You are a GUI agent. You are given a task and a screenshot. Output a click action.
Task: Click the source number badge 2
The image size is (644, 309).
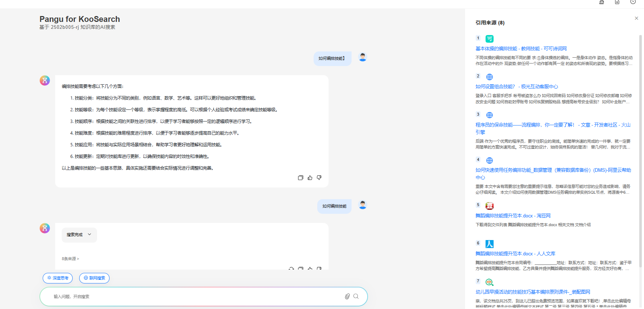coord(478,76)
